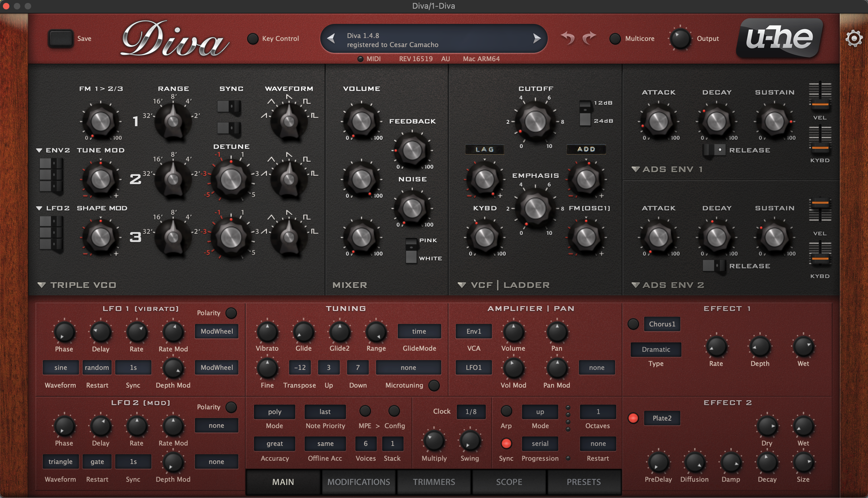Open Chorus1 effect selector

[662, 324]
